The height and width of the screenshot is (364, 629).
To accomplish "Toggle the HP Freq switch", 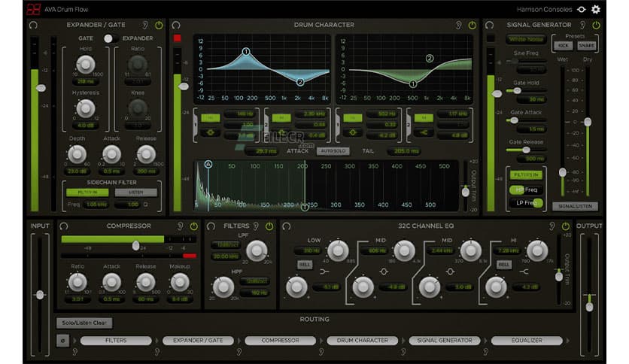I will pos(526,190).
